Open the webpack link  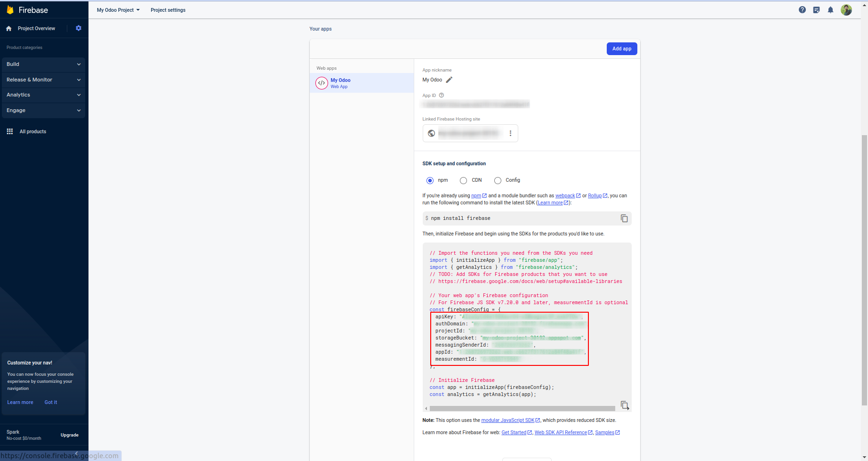568,196
